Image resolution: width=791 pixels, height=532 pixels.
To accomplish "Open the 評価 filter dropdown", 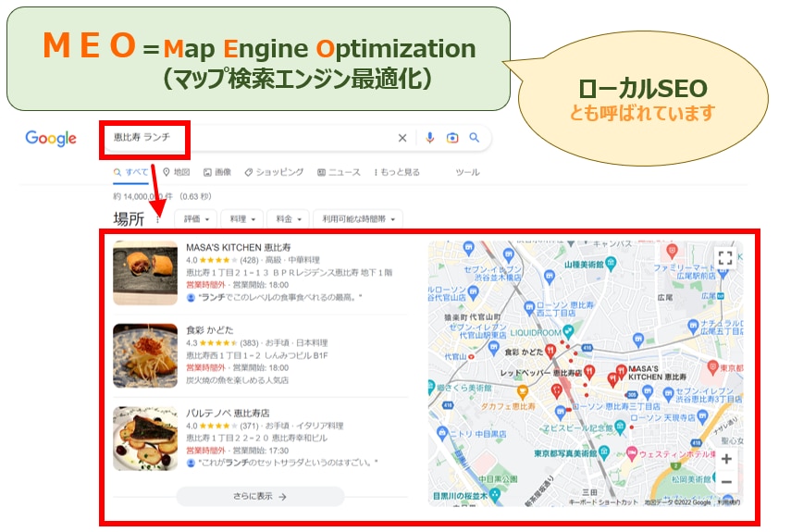I will click(x=196, y=219).
